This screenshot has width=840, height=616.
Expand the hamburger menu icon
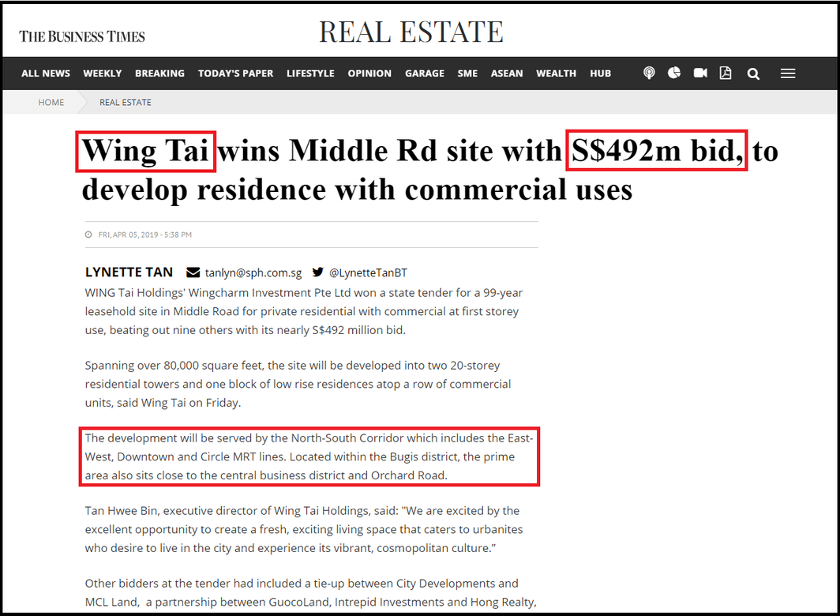(787, 73)
